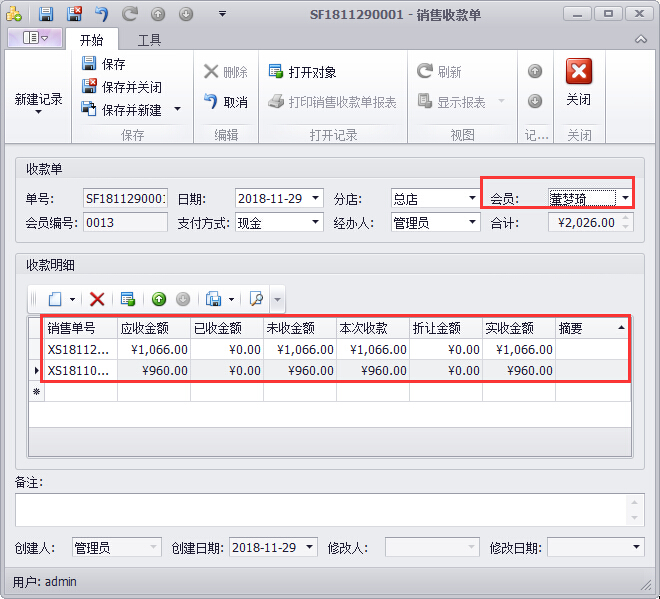
Task: Click the export disk icon in detail toolbar
Action: coord(213,299)
